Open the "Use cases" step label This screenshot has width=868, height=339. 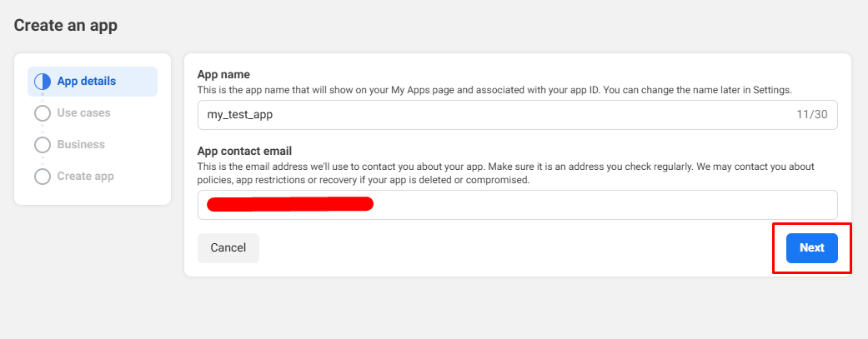click(83, 113)
